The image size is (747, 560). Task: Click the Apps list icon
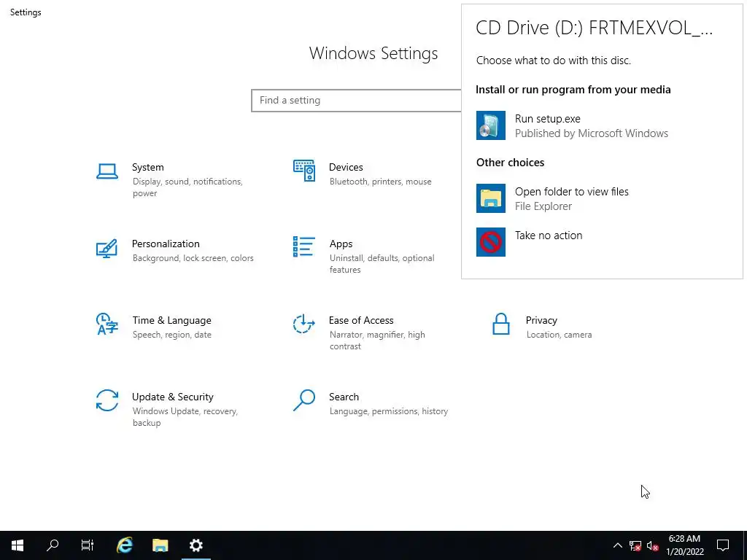pyautogui.click(x=304, y=246)
